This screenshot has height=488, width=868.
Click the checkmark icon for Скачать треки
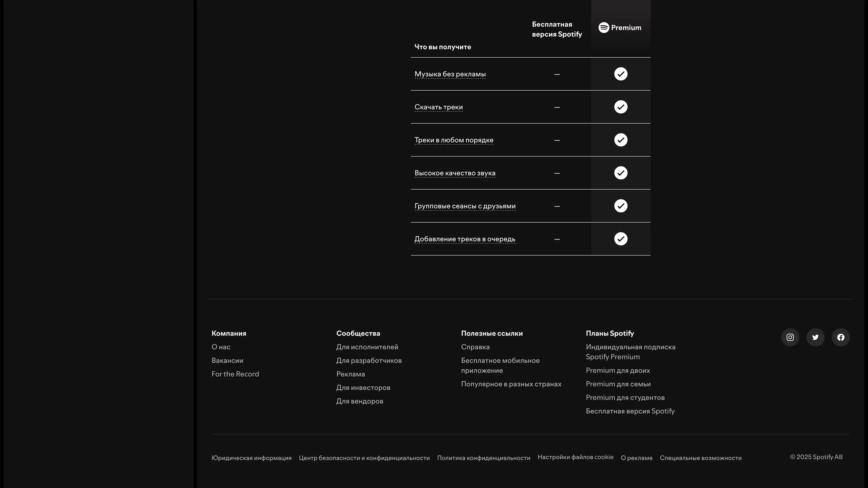coord(621,107)
